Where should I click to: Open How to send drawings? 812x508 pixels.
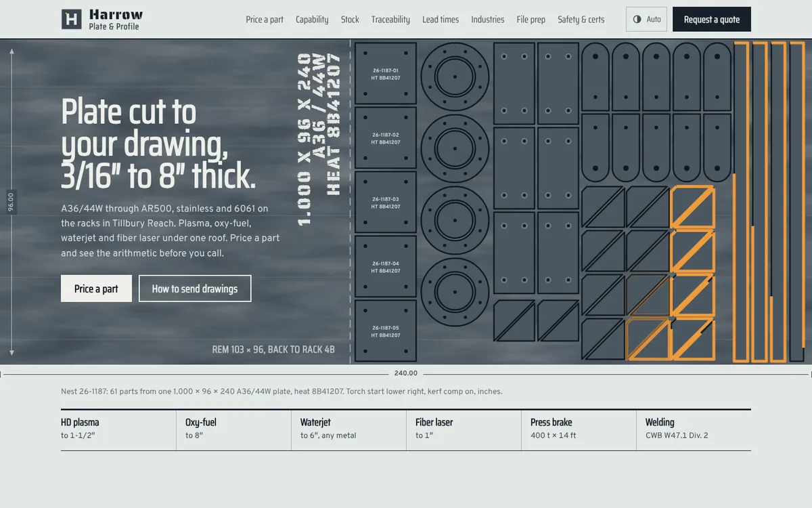point(195,289)
